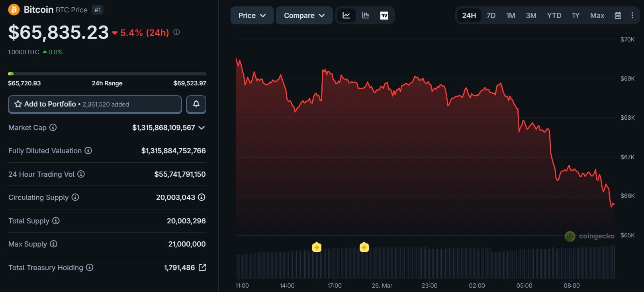Viewport: 644px width, 292px height.
Task: Click the 24h Range progress bar
Action: point(107,74)
